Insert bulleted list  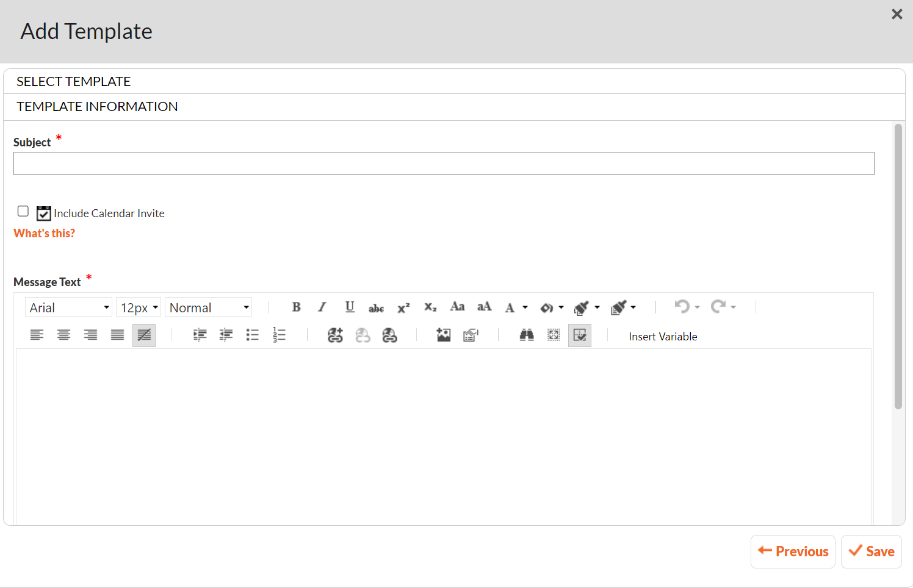252,335
